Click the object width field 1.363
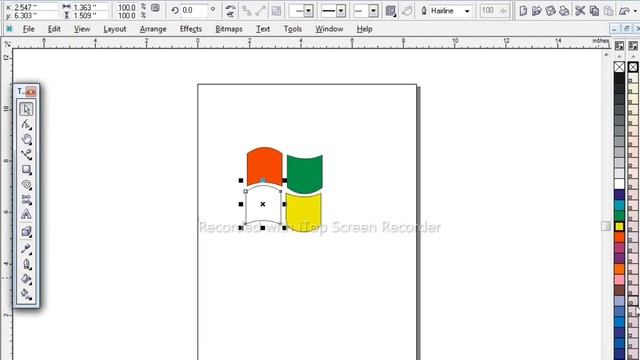This screenshot has height=360, width=640. 90,7
